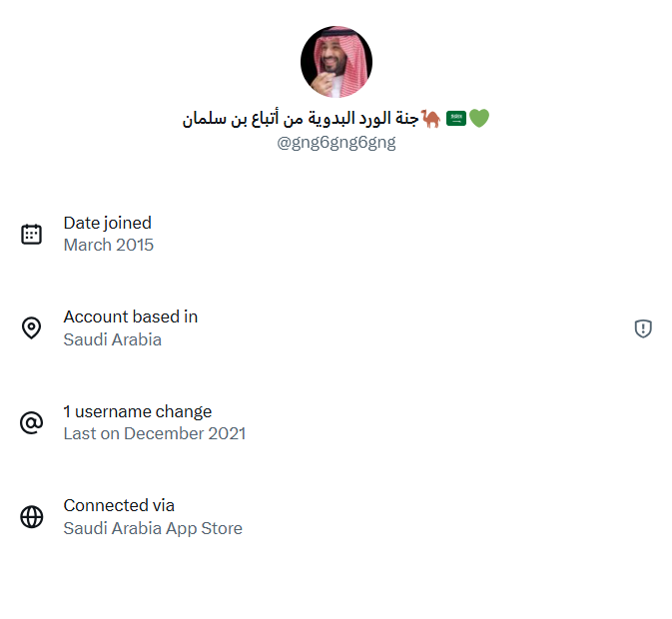Click the globe icon beside Connected via
Image resolution: width=672 pixels, height=619 pixels.
(x=32, y=516)
